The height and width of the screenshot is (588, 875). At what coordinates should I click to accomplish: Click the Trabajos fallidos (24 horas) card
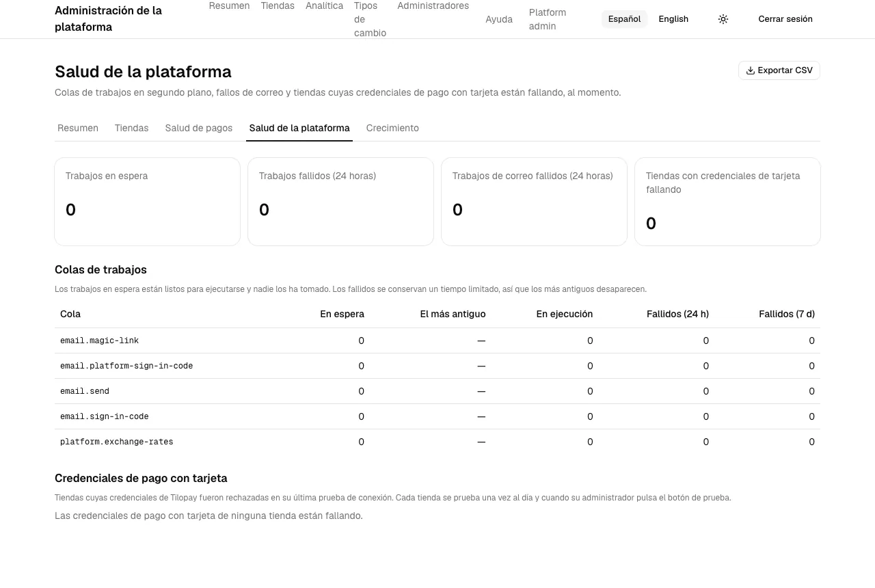click(x=340, y=202)
